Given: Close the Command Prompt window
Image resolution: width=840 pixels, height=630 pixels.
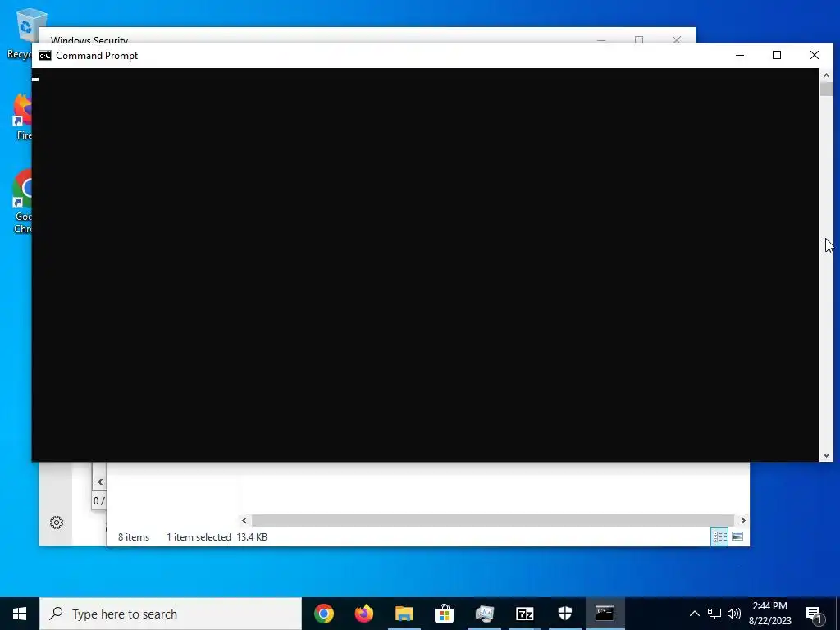Looking at the screenshot, I should pyautogui.click(x=815, y=55).
